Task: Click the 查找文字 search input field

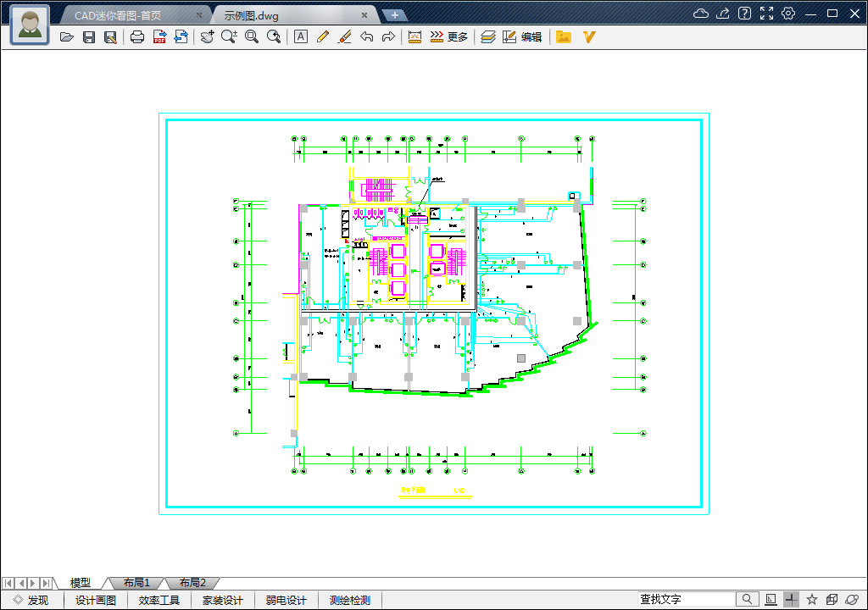Action: click(x=686, y=600)
